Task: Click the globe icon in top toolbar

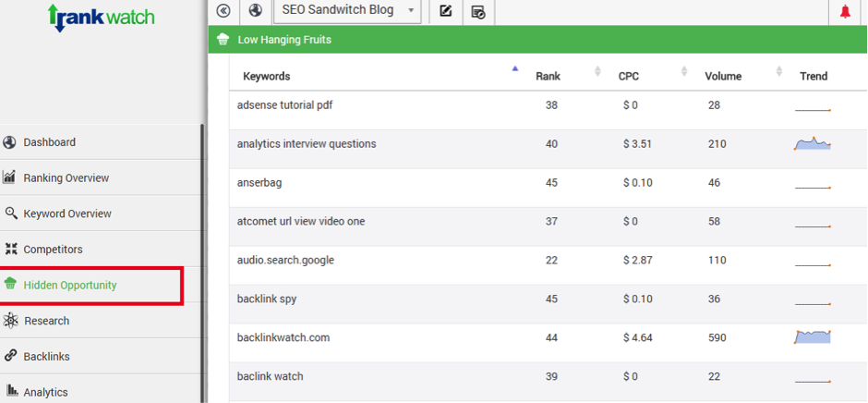Action: 255,10
